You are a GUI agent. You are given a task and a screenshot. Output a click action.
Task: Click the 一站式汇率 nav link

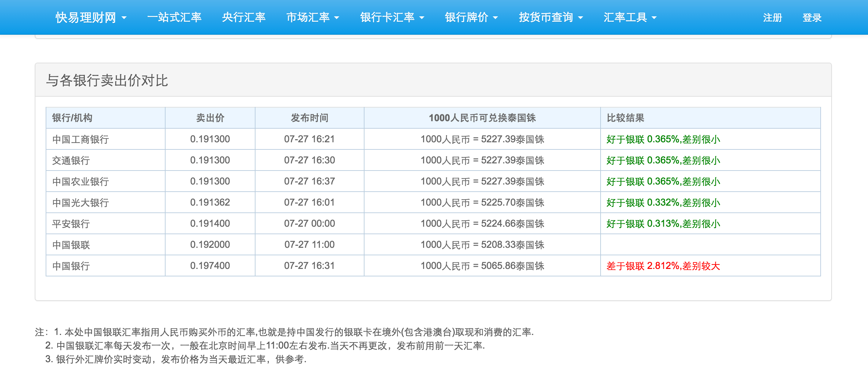[x=174, y=17]
